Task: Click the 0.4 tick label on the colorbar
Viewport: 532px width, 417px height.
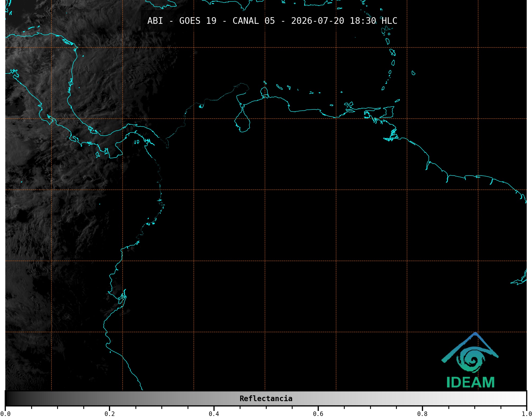Action: 214,414
